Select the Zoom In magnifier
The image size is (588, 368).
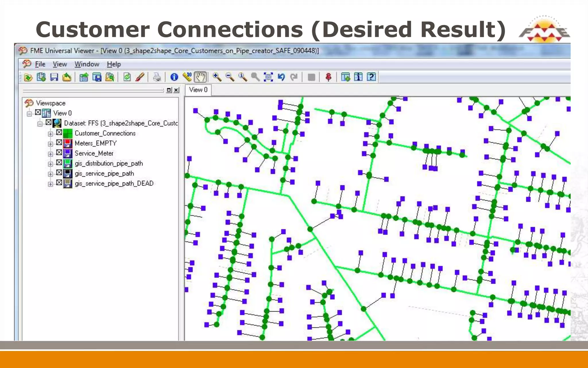(x=217, y=77)
